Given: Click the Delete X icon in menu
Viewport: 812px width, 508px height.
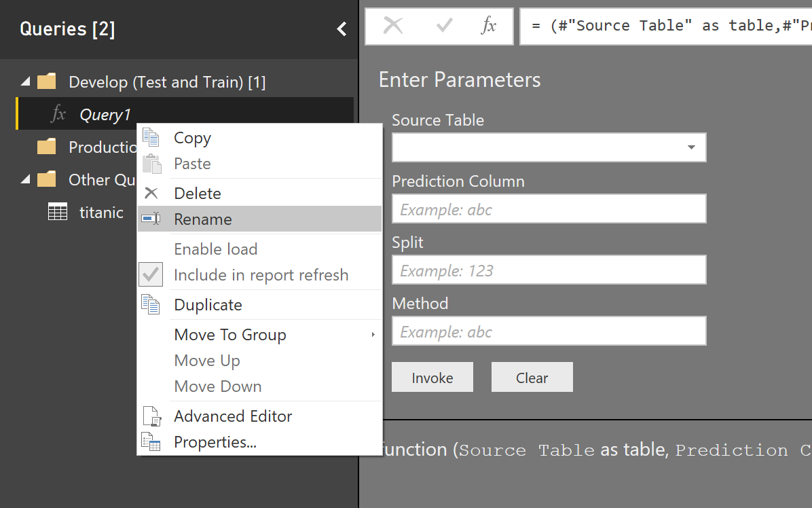Looking at the screenshot, I should (151, 194).
